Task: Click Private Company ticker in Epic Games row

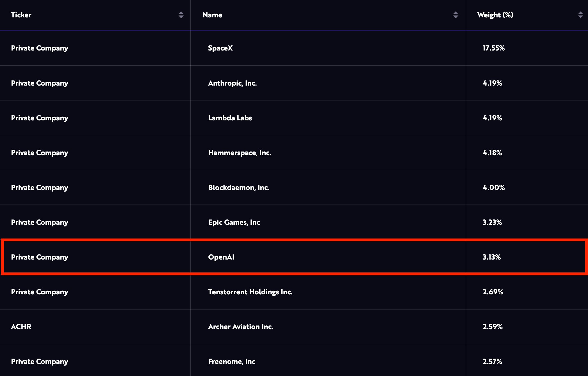Action: click(x=40, y=223)
